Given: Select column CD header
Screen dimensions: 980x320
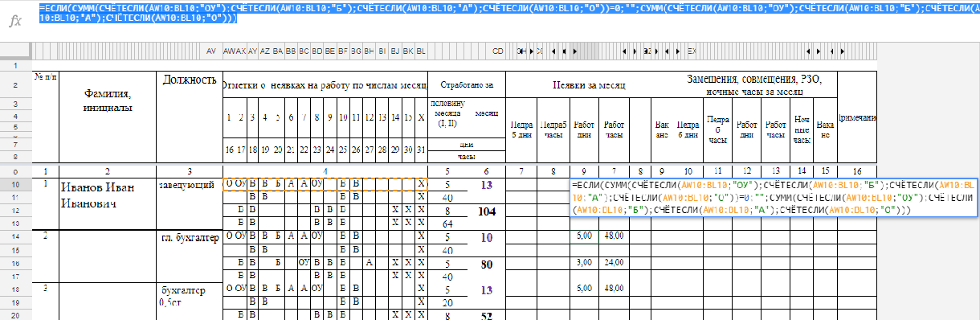Looking at the screenshot, I should click(497, 51).
